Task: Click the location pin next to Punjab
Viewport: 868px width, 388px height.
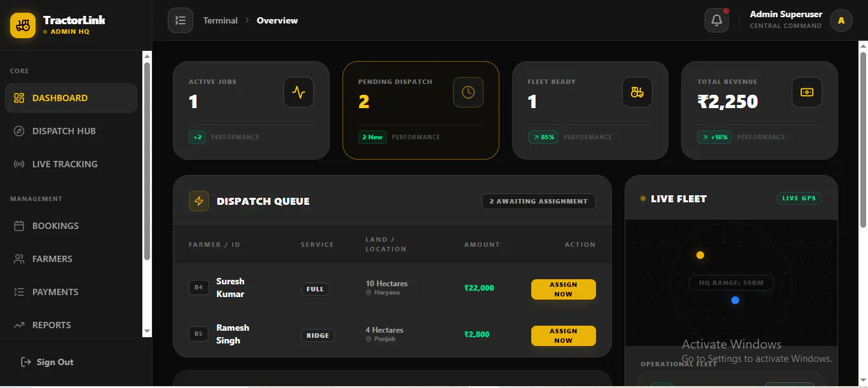Action: (369, 339)
